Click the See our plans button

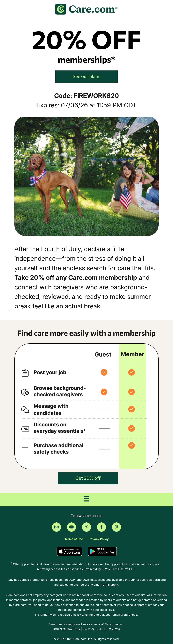click(x=86, y=77)
